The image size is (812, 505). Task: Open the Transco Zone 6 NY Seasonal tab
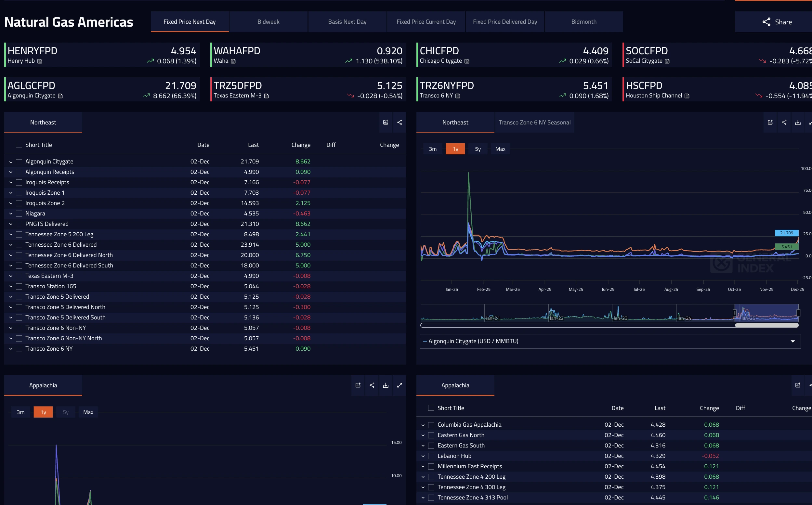(x=534, y=122)
